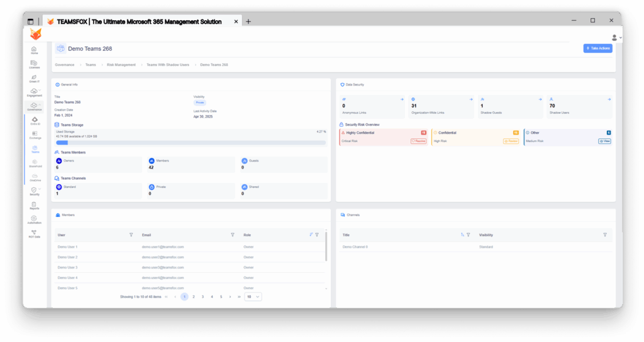Go to members page 3
Viewport: 644px width, 342px height.
point(203,297)
